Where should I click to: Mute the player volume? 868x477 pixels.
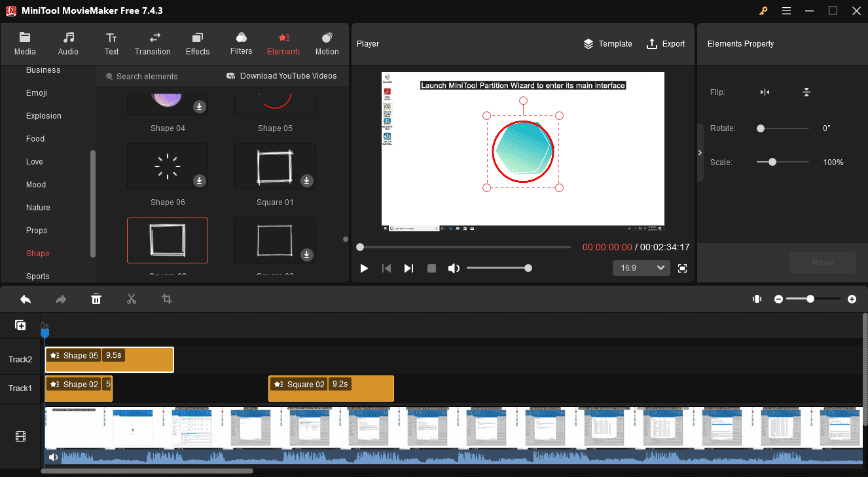click(x=454, y=268)
